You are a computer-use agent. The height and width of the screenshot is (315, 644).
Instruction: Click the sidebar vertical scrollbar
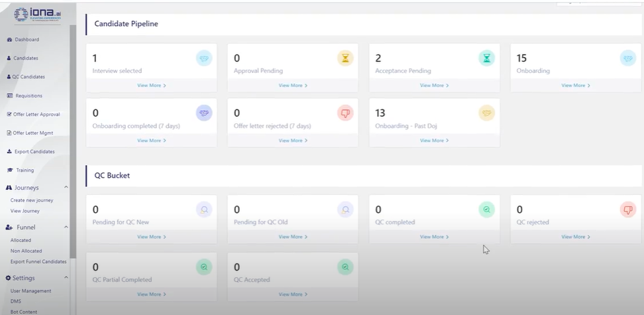point(74,133)
